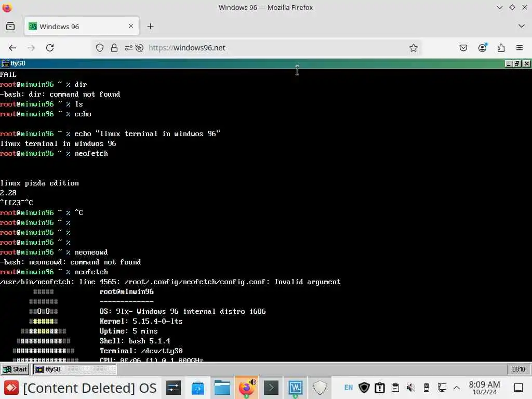Screen dimensions: 532x399
Task: Select ttyS0 in Windows 96 taskbar
Action: tap(75, 369)
